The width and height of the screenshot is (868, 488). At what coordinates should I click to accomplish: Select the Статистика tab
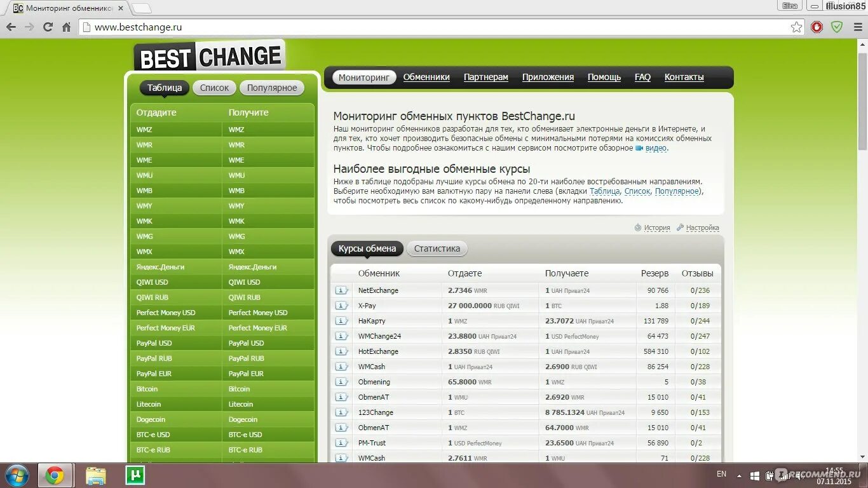coord(437,249)
